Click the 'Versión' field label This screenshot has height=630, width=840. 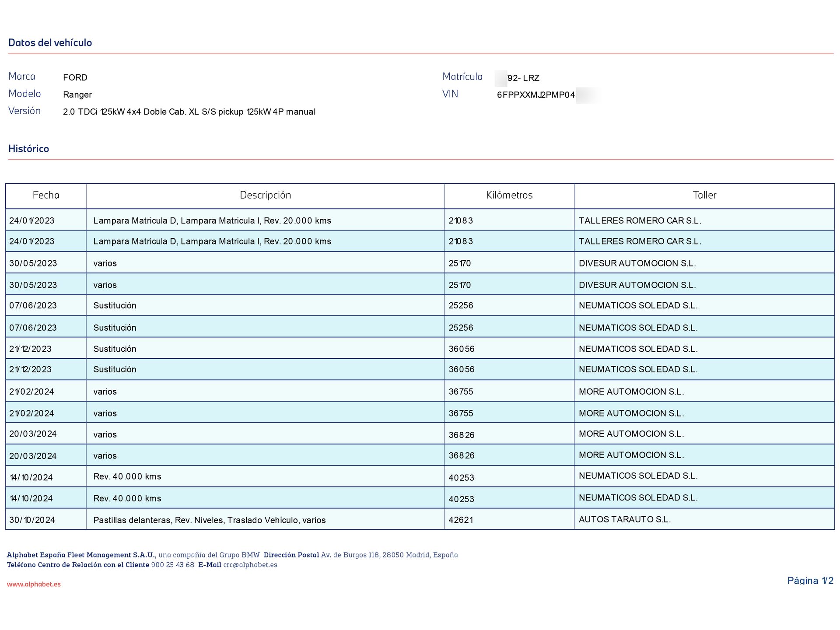24,111
